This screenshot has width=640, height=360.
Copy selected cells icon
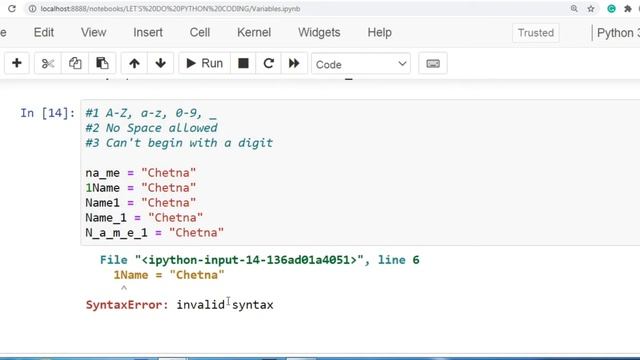click(x=75, y=63)
